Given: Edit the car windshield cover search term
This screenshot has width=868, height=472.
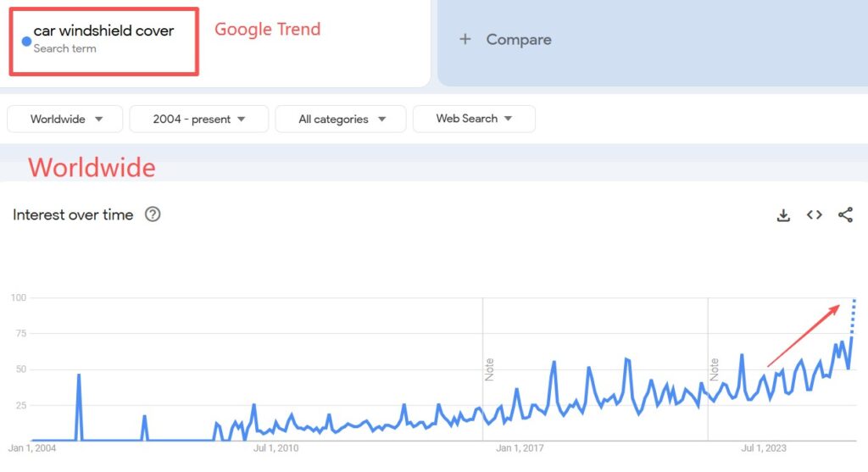Looking at the screenshot, I should pyautogui.click(x=103, y=31).
